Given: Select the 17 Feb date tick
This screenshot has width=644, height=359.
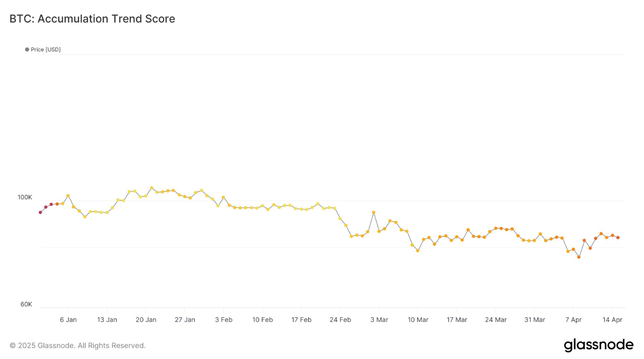Looking at the screenshot, I should pyautogui.click(x=301, y=320).
